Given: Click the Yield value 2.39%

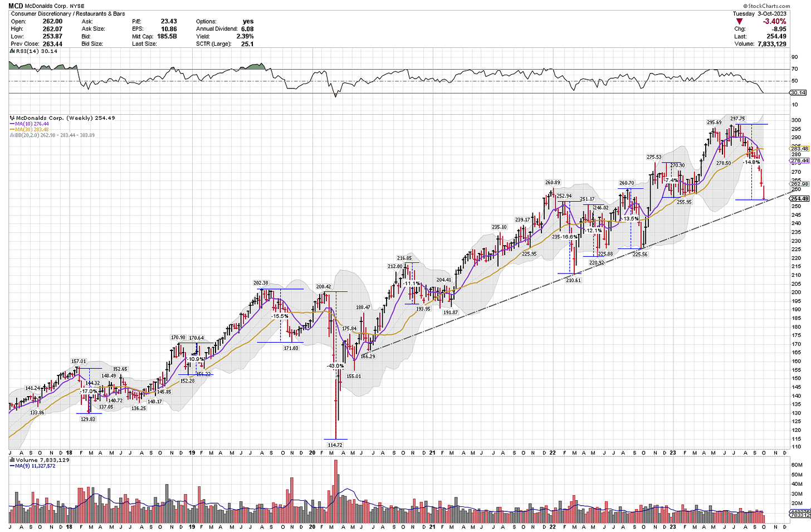Looking at the screenshot, I should [245, 36].
